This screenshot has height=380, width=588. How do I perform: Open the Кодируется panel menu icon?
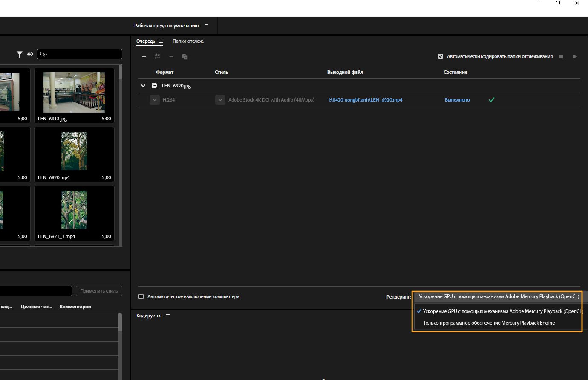(x=168, y=316)
